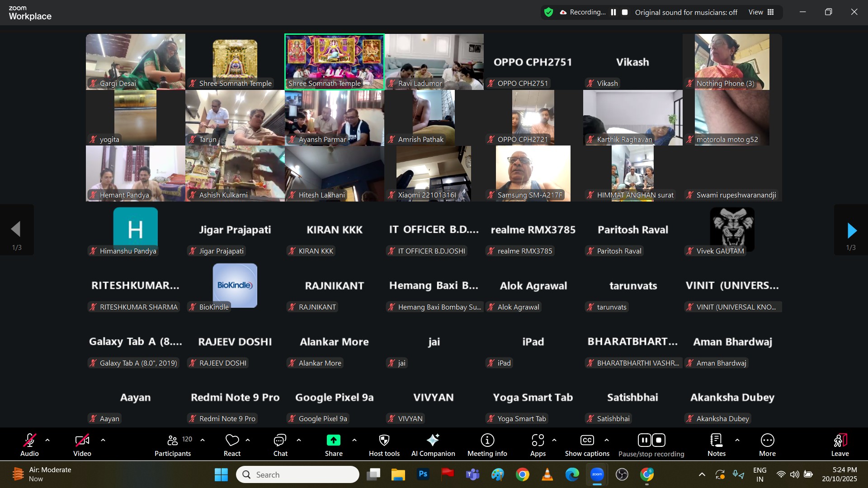Open the View layout menu
This screenshot has width=868, height=488.
click(x=761, y=12)
